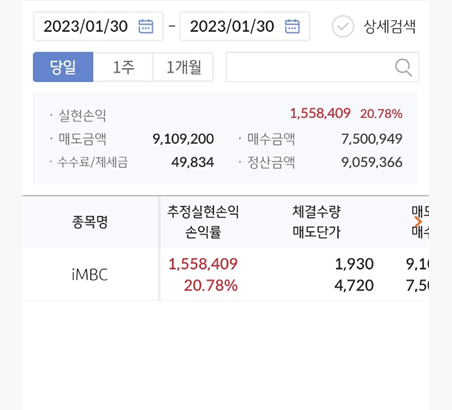Click the 정산금액 value 9,059,366
Image resolution: width=452 pixels, height=410 pixels.
coord(372,162)
